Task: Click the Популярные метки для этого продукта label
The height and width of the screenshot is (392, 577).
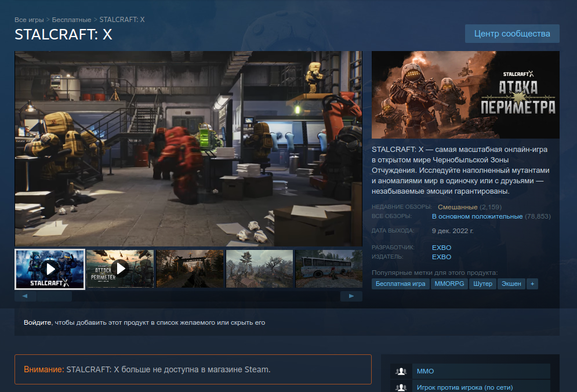Action: (434, 273)
